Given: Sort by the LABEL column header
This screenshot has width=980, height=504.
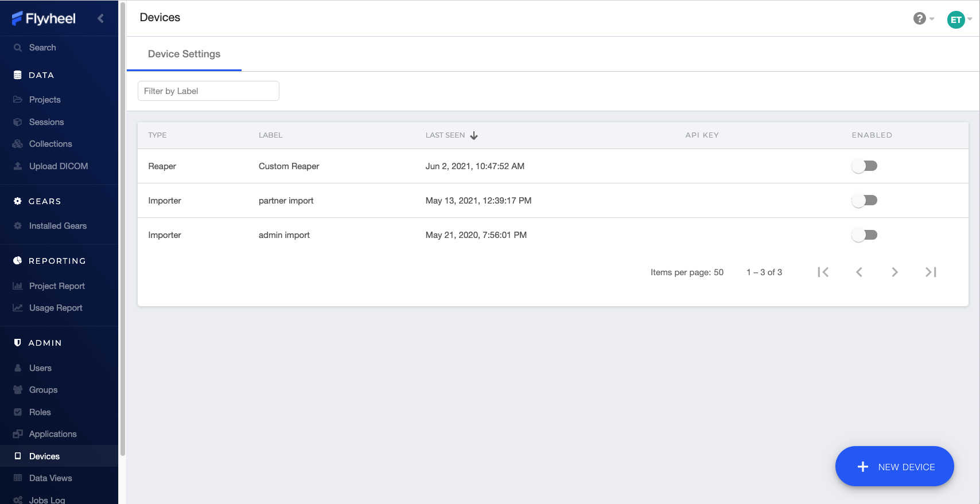Looking at the screenshot, I should point(270,135).
